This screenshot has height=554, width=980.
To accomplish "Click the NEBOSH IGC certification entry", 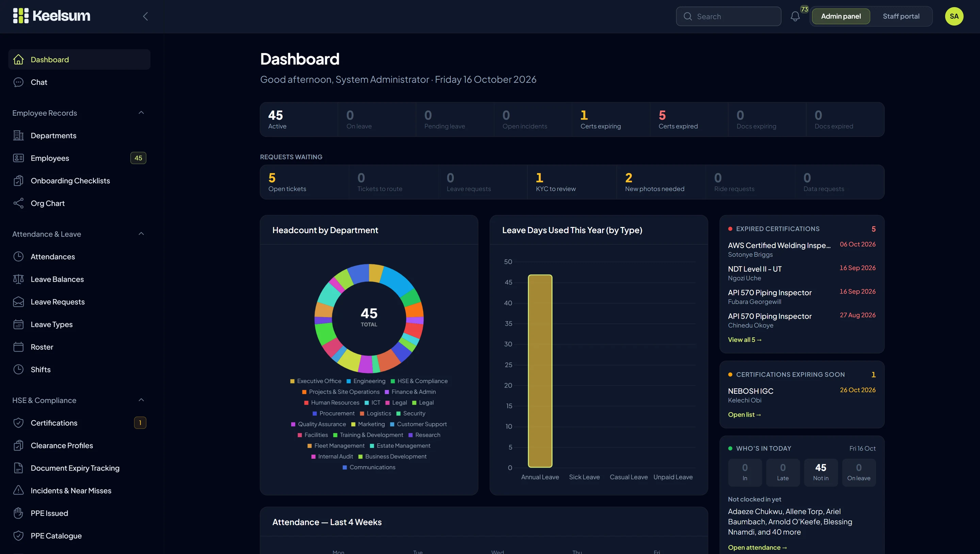I will click(802, 395).
